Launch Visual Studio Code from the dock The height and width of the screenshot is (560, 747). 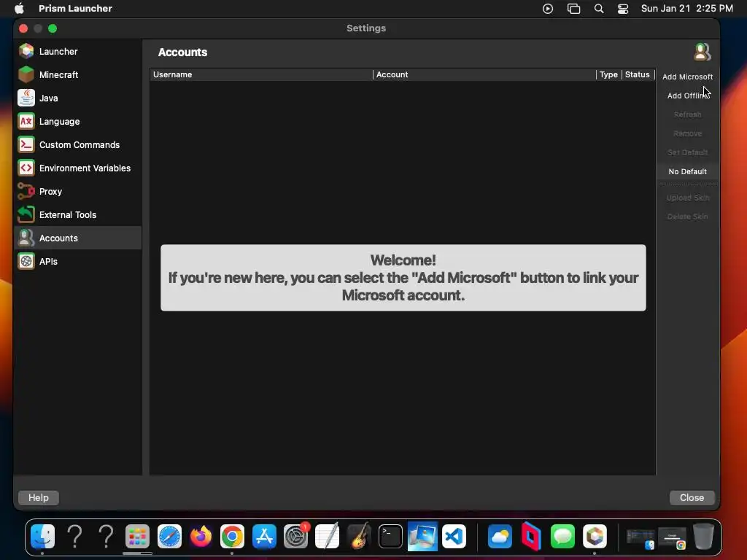coord(454,537)
